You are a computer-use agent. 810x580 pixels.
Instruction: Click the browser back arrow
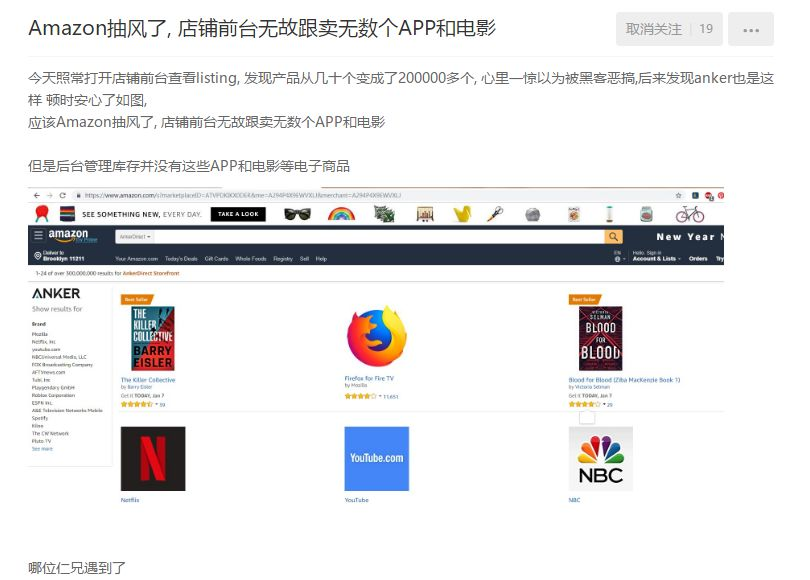(37, 195)
